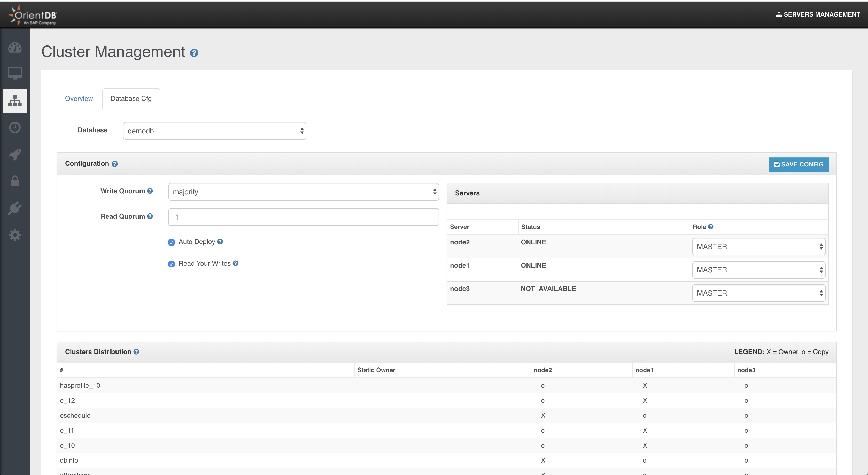Open node2 role dropdown set to MASTER
Image resolution: width=868 pixels, height=475 pixels.
pos(758,247)
